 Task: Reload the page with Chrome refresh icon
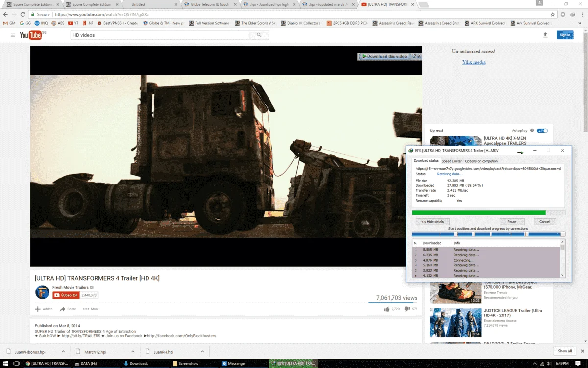23,14
